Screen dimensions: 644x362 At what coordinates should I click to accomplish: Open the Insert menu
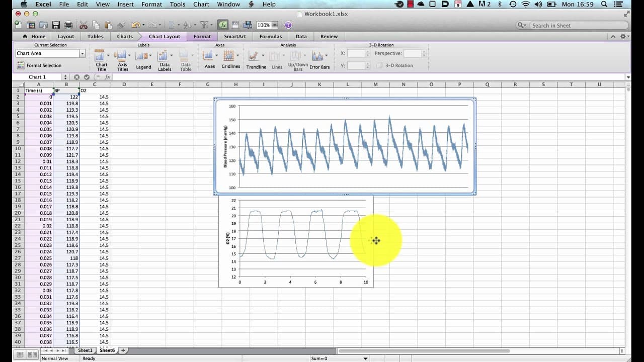pos(126,4)
